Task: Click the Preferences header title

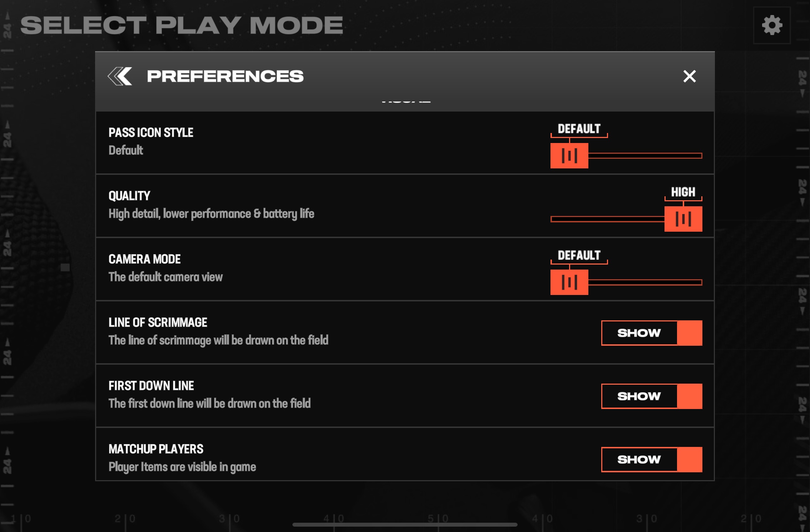Action: [225, 76]
